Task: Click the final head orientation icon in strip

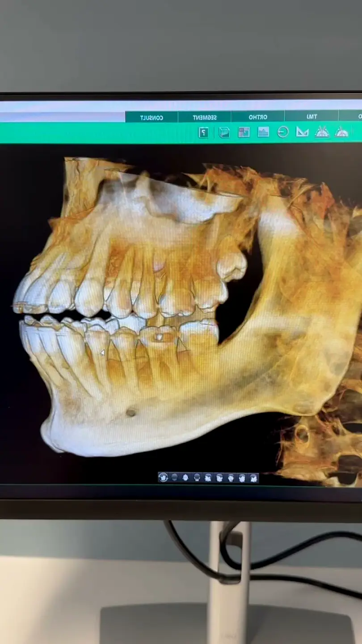Action: (x=253, y=478)
